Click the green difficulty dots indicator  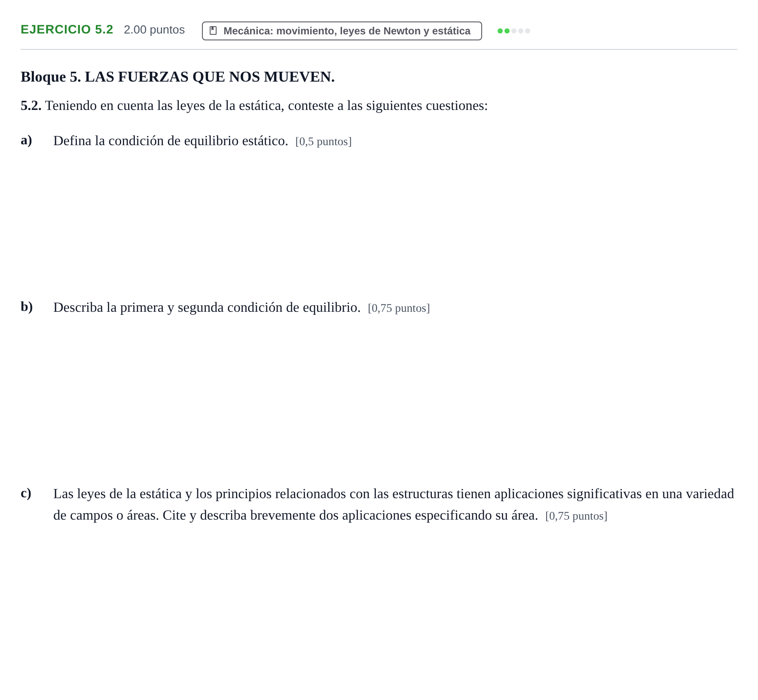click(514, 31)
